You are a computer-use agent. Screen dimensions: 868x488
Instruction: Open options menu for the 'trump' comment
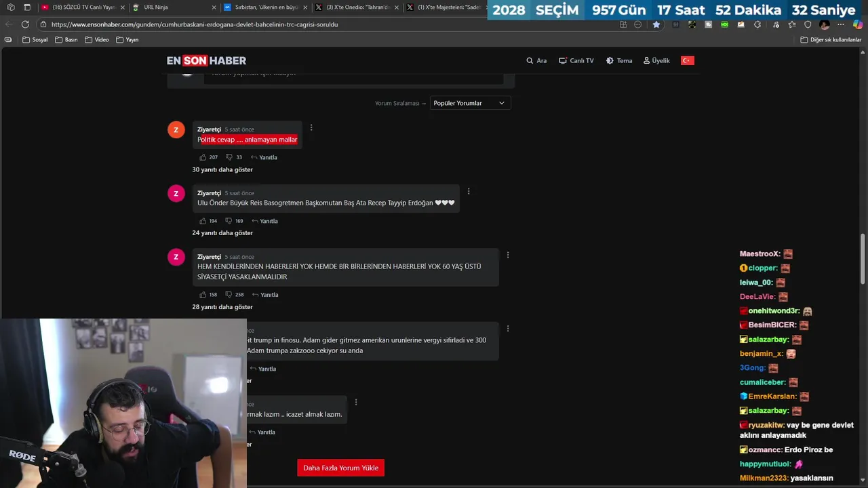508,329
